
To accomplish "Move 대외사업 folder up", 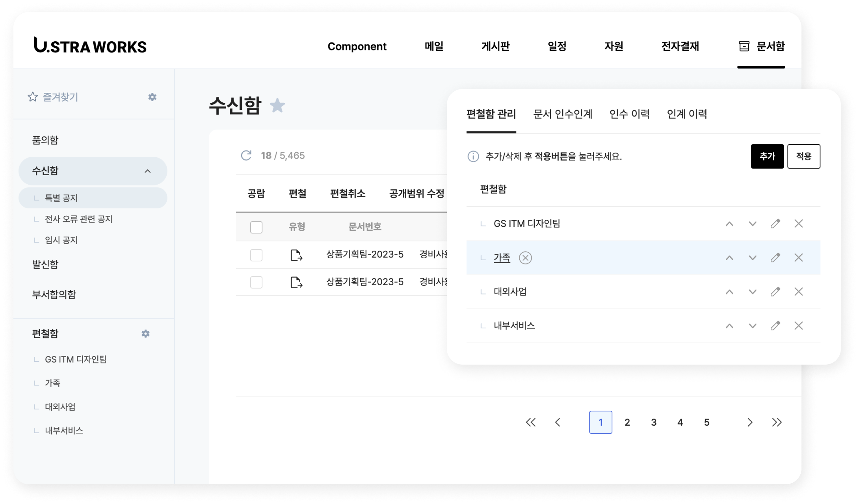I will [x=729, y=292].
